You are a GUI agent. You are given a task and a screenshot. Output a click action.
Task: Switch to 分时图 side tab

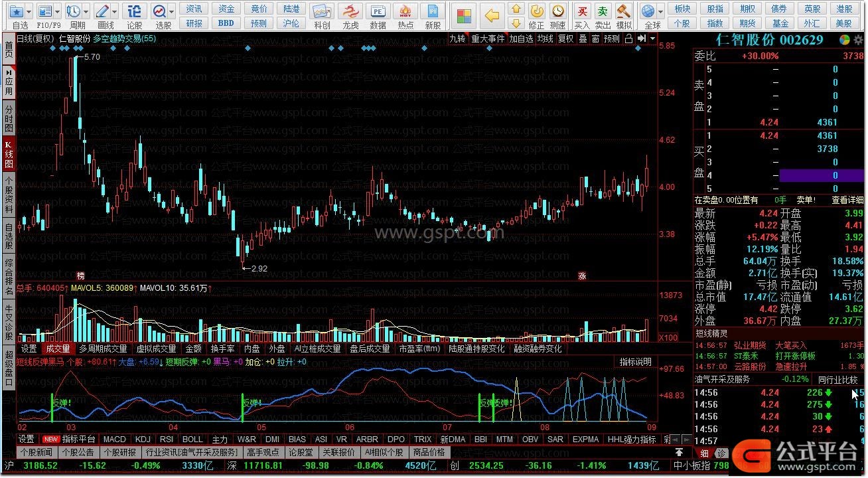(x=9, y=118)
